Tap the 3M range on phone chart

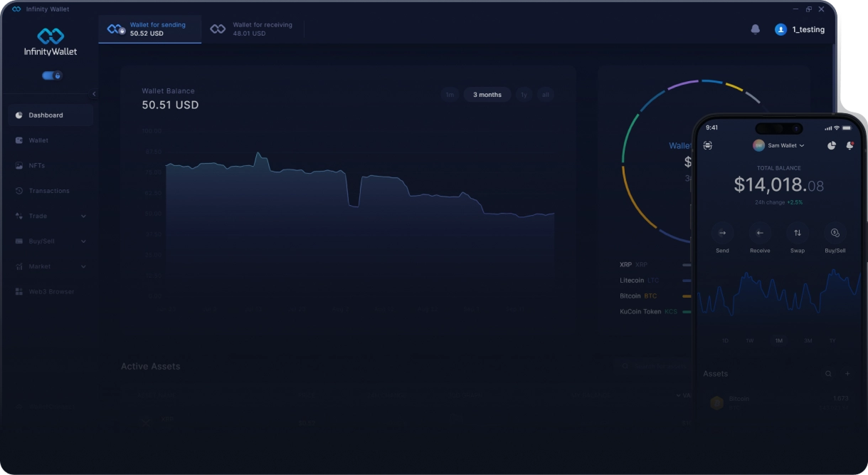[808, 341]
